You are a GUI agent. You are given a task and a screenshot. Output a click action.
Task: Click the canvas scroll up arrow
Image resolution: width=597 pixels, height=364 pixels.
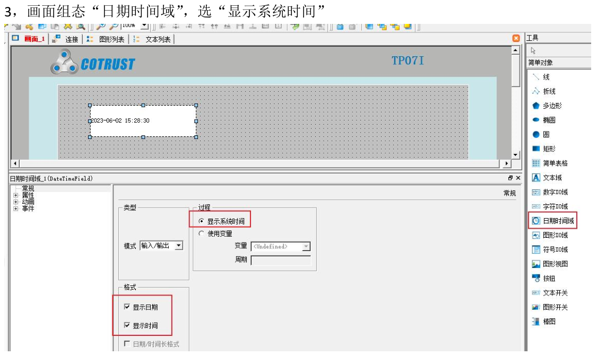point(515,50)
